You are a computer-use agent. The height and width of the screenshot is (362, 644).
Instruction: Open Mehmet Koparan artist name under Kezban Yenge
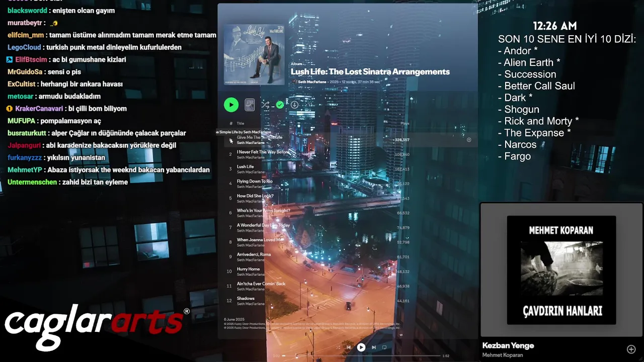(x=503, y=355)
